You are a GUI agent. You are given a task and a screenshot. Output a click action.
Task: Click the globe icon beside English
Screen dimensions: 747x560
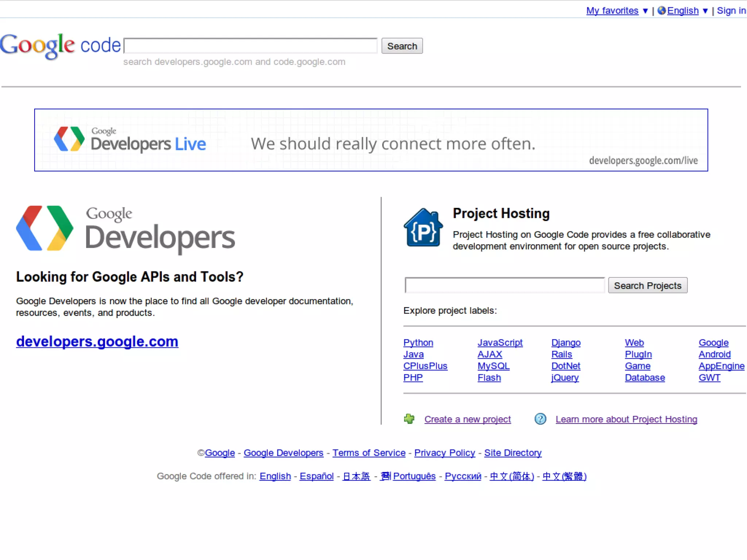[661, 11]
